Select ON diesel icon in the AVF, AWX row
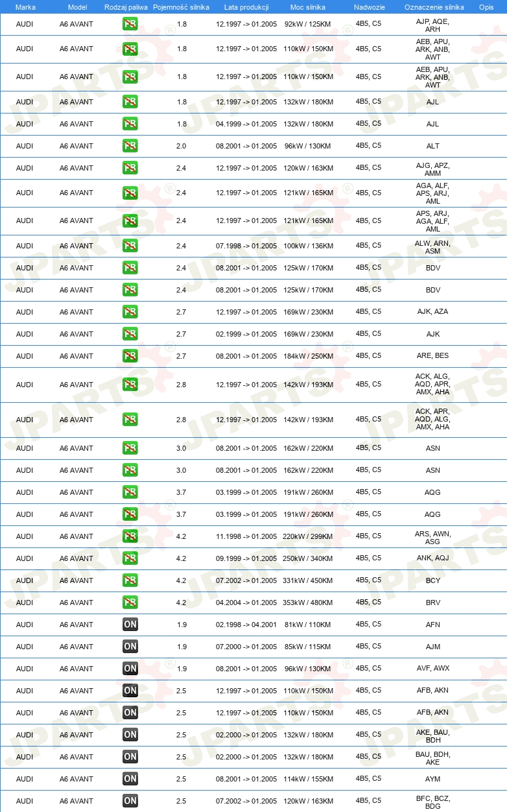Image resolution: width=507 pixels, height=812 pixels. (130, 669)
